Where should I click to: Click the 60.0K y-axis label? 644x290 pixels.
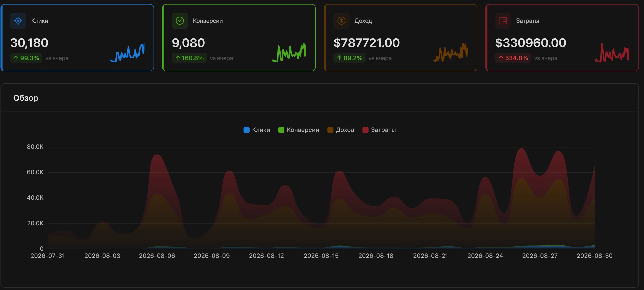(x=35, y=172)
